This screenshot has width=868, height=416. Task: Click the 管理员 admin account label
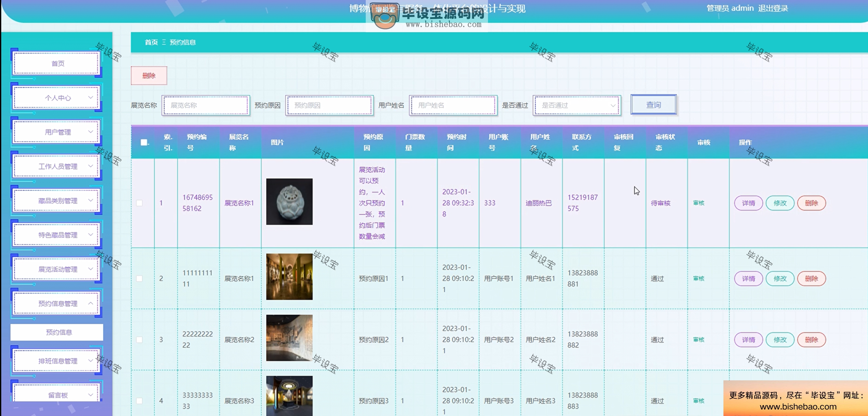pos(730,8)
